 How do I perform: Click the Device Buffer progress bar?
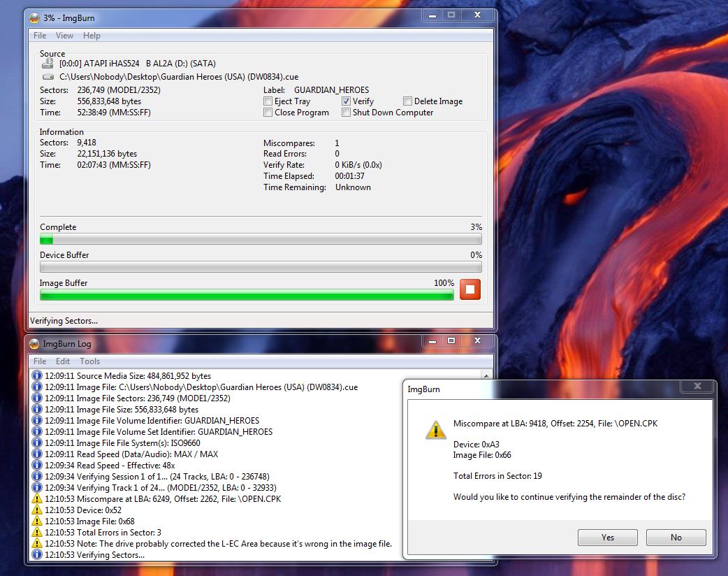(x=261, y=267)
